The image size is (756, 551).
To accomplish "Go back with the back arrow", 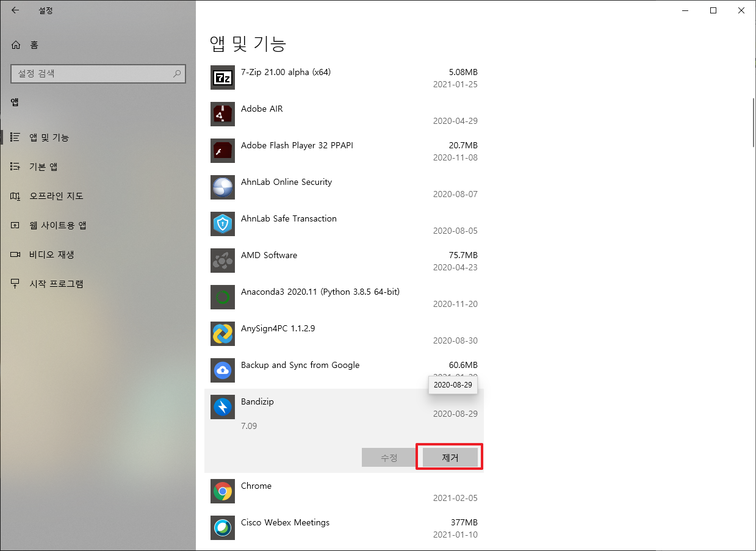I will pyautogui.click(x=15, y=10).
